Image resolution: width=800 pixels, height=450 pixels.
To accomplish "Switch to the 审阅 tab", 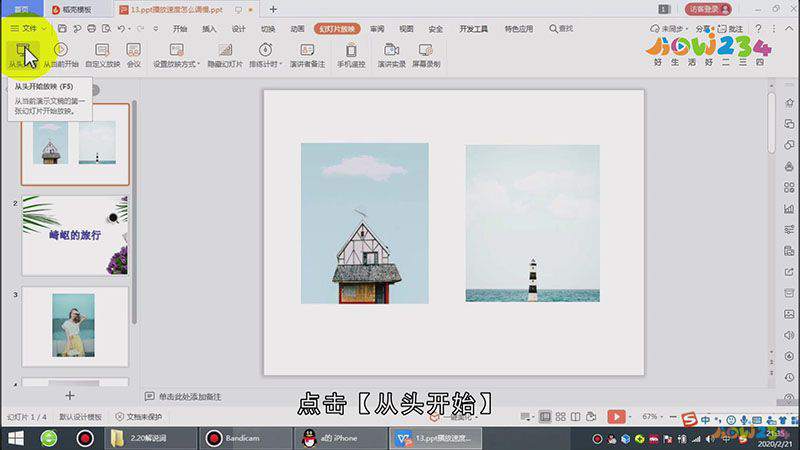I will 377,29.
